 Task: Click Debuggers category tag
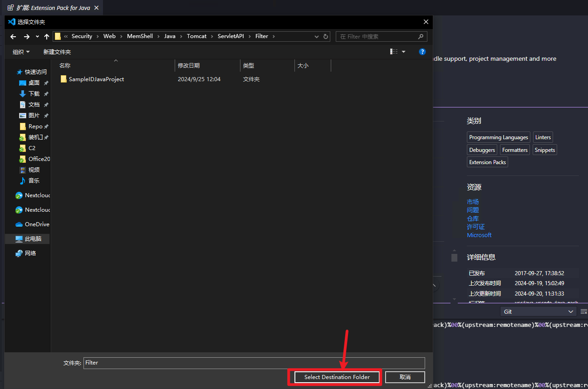tap(482, 150)
